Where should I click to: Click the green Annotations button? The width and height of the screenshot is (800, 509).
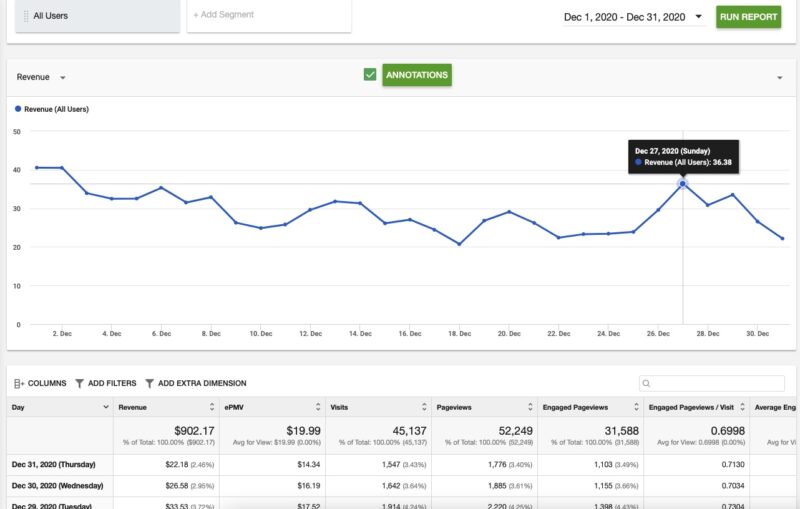point(416,75)
